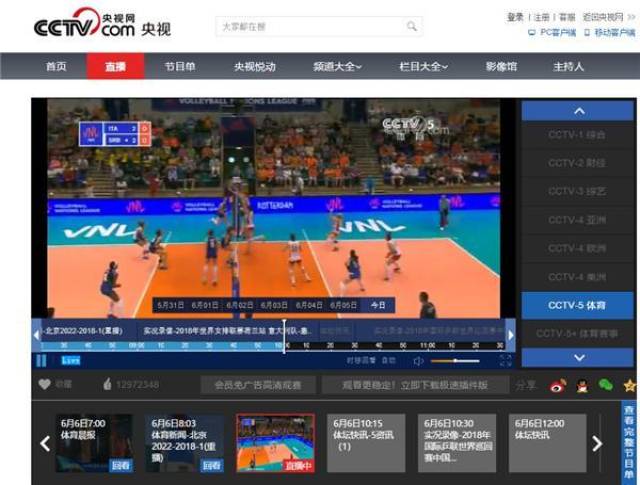Switch to CCTV-4 亚洲 channel

pos(577,220)
